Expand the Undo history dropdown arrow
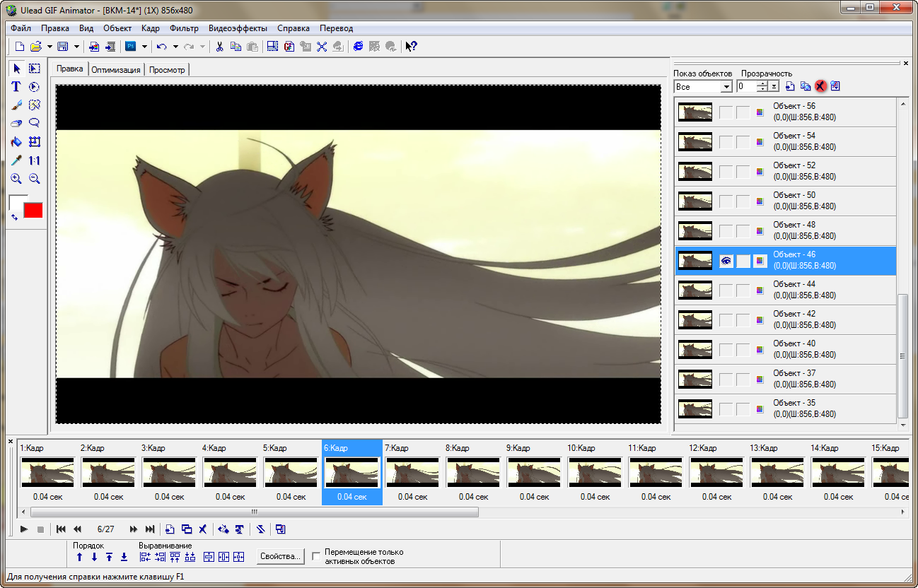This screenshot has width=918, height=588. (x=175, y=47)
